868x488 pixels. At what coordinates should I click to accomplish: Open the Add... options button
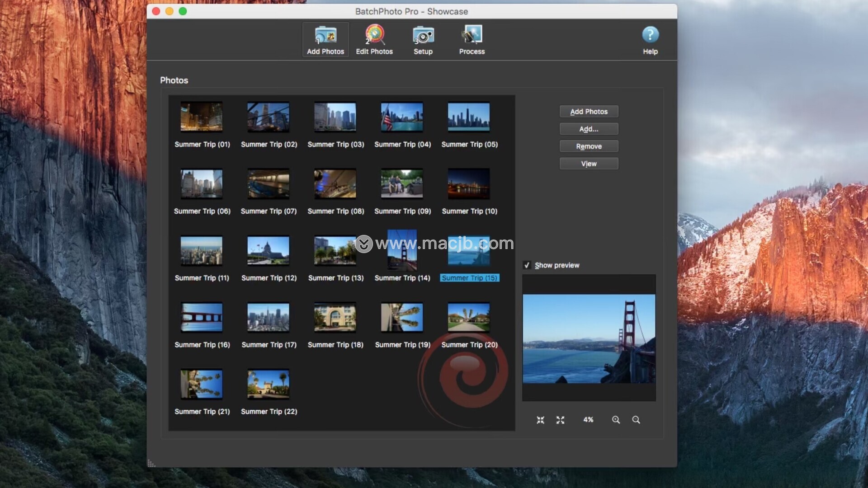[589, 129]
